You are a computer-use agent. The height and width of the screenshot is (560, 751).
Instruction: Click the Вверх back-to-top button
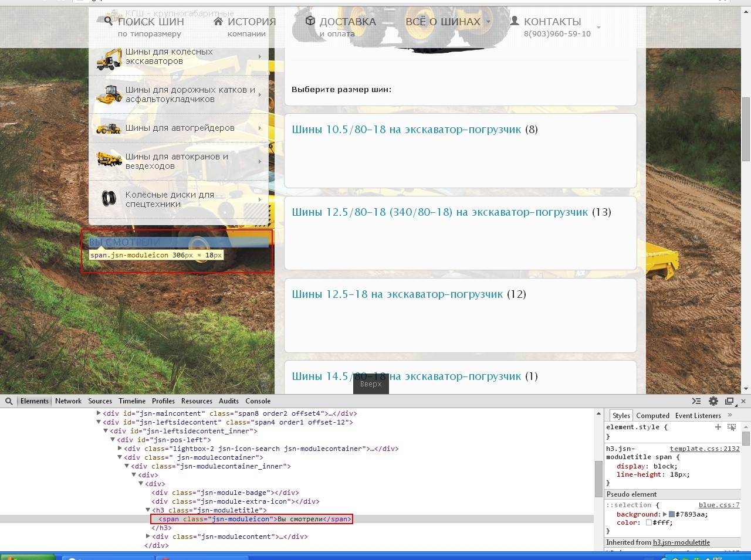[371, 384]
